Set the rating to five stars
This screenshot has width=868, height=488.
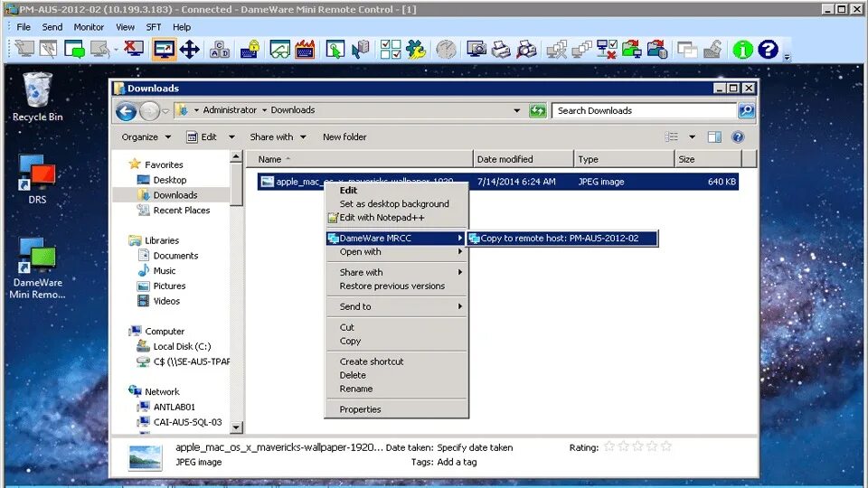tap(666, 446)
